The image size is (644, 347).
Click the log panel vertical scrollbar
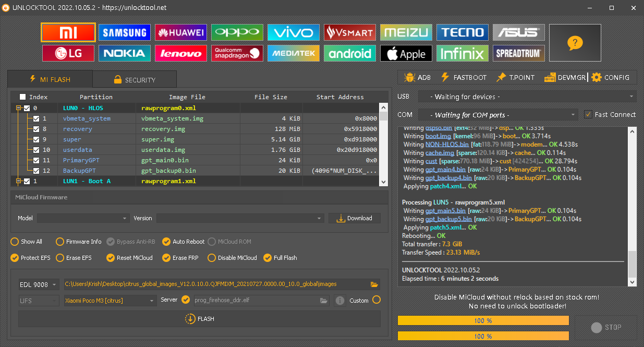click(x=633, y=206)
